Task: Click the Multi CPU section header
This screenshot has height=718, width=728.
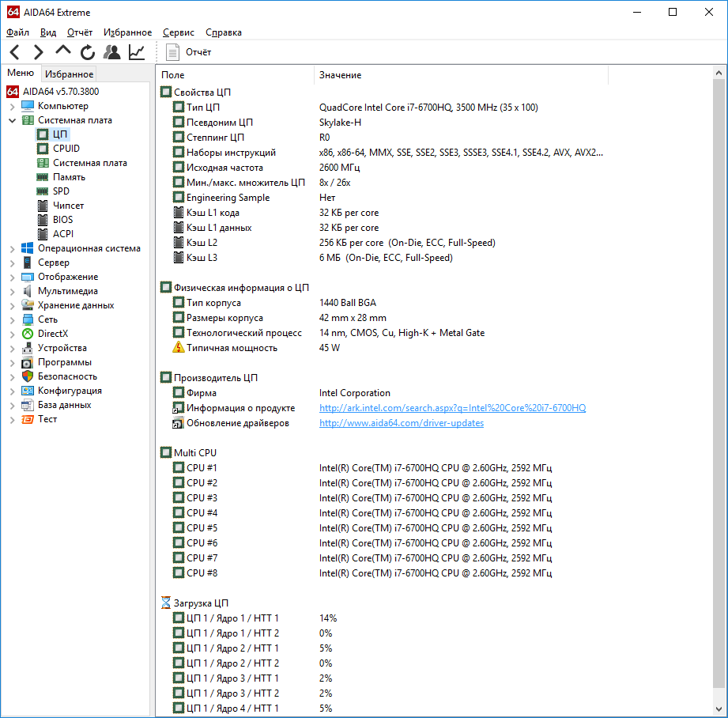Action: (195, 453)
